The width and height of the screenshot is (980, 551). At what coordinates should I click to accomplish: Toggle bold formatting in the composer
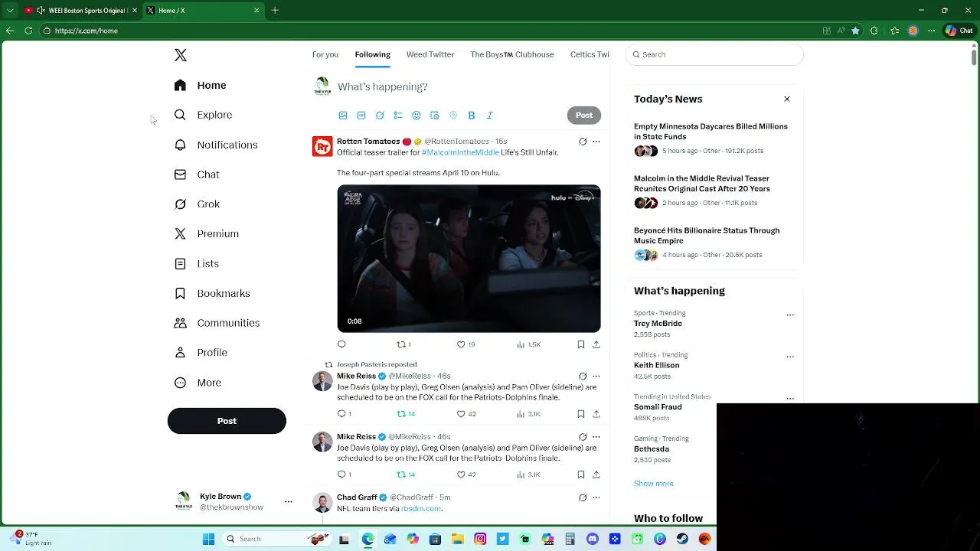472,116
